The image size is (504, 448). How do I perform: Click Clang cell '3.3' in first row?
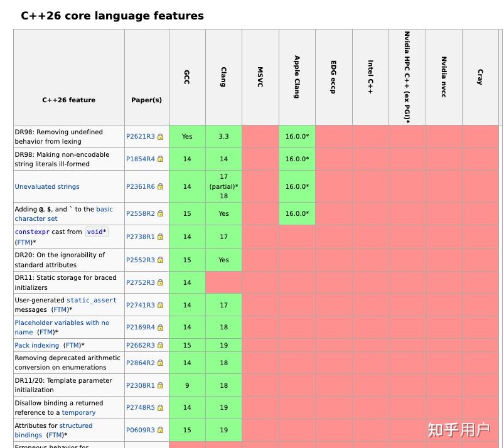coord(223,136)
